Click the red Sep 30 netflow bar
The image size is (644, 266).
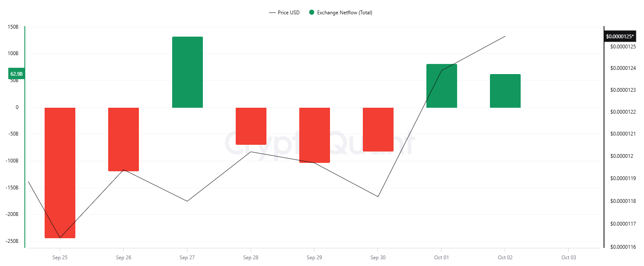(378, 129)
